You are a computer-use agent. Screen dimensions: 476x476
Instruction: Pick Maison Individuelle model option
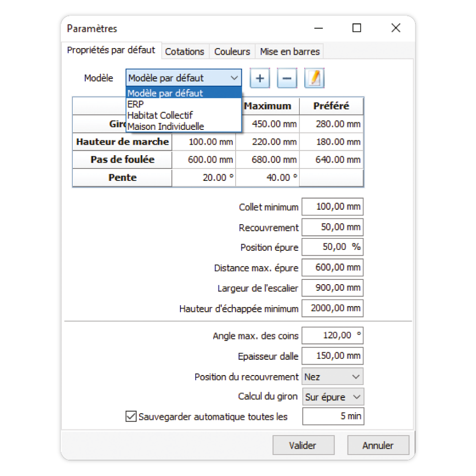point(166,126)
